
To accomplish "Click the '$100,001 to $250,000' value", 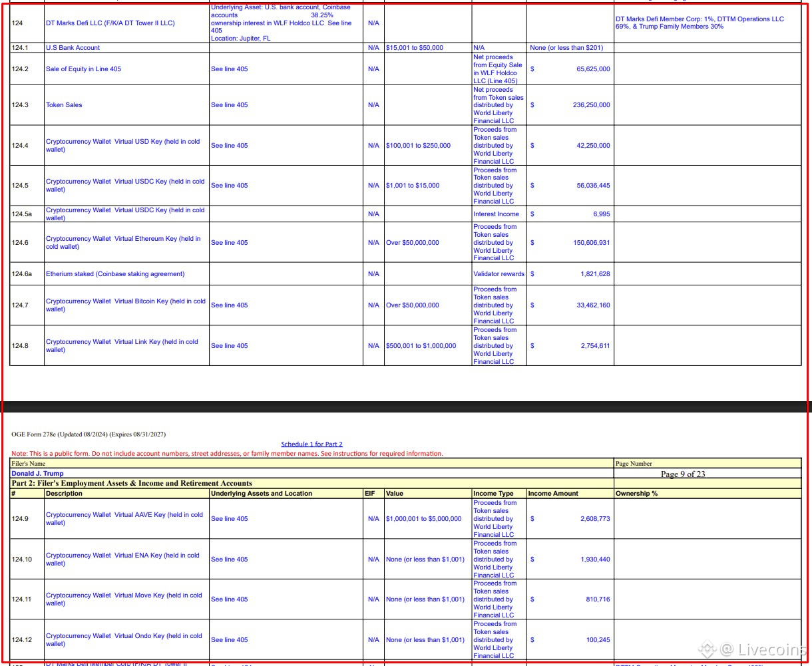I will coord(418,146).
